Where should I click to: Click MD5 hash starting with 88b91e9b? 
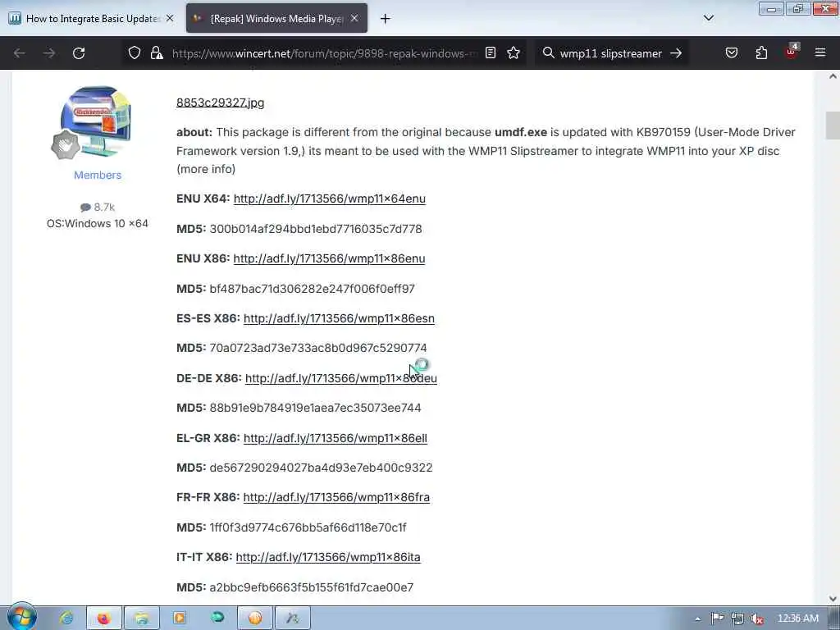[x=315, y=409]
